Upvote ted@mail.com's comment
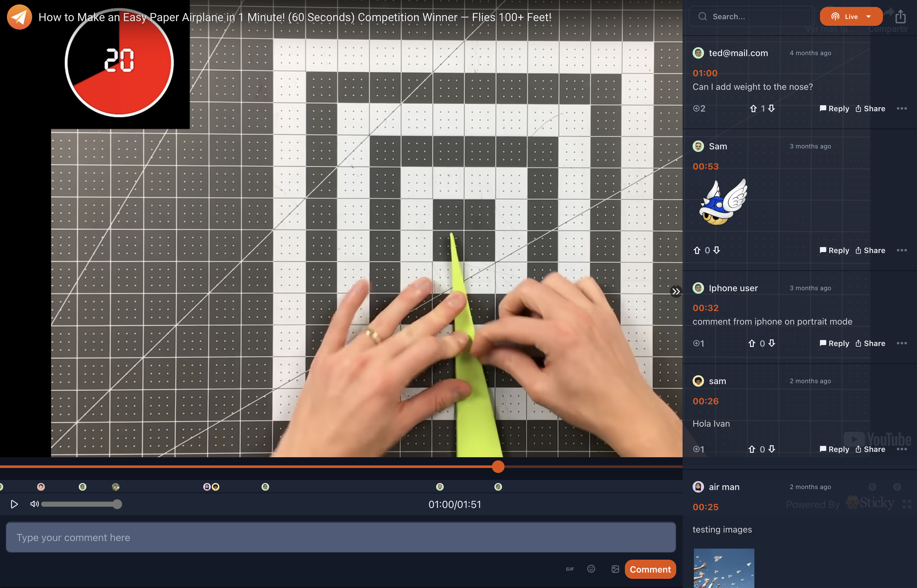 [753, 108]
